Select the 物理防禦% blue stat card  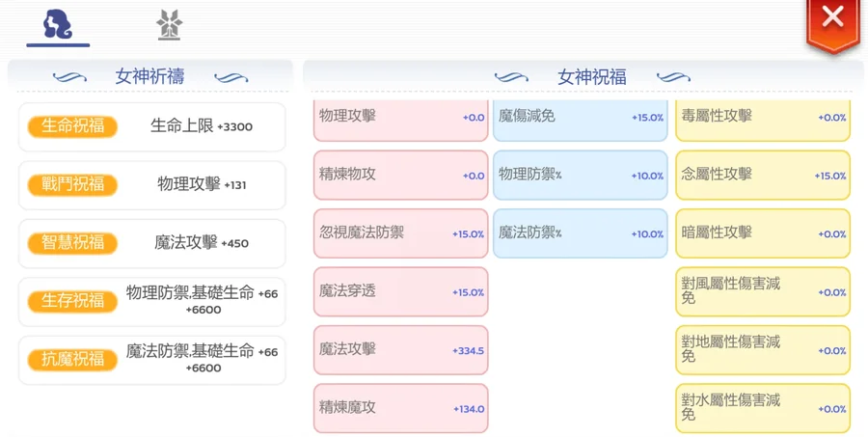pos(580,176)
